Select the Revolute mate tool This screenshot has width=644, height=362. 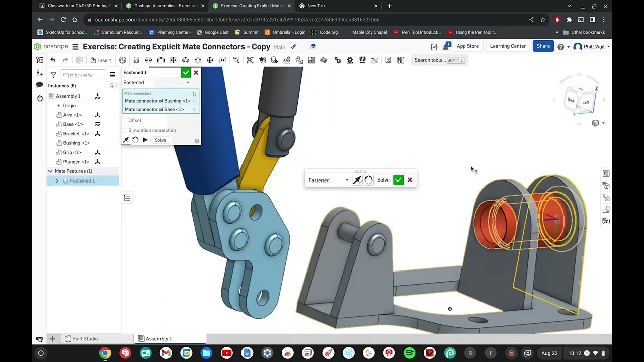point(148,60)
